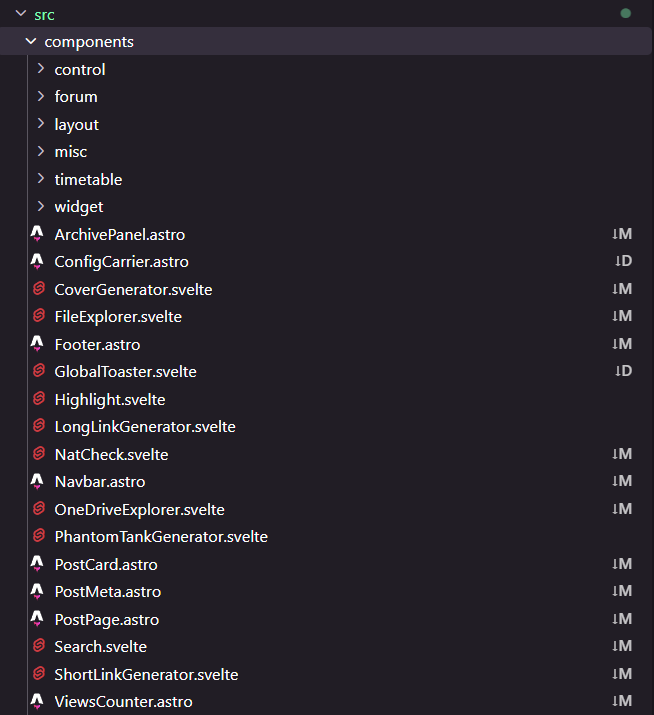Click the Svelte icon beside CoverGenerator.svelte

pos(39,289)
